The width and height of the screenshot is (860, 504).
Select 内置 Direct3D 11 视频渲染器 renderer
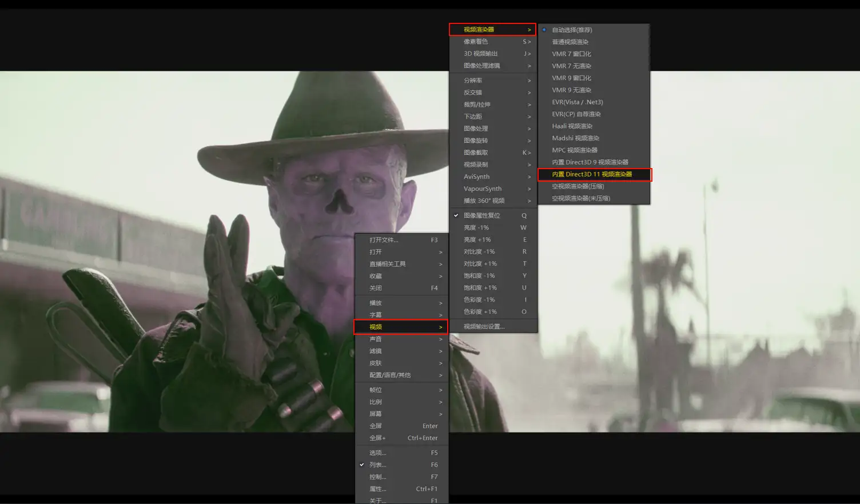point(595,174)
